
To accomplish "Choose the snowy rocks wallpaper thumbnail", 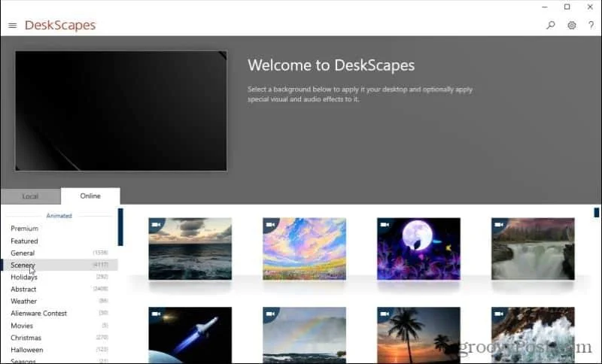I will click(533, 335).
